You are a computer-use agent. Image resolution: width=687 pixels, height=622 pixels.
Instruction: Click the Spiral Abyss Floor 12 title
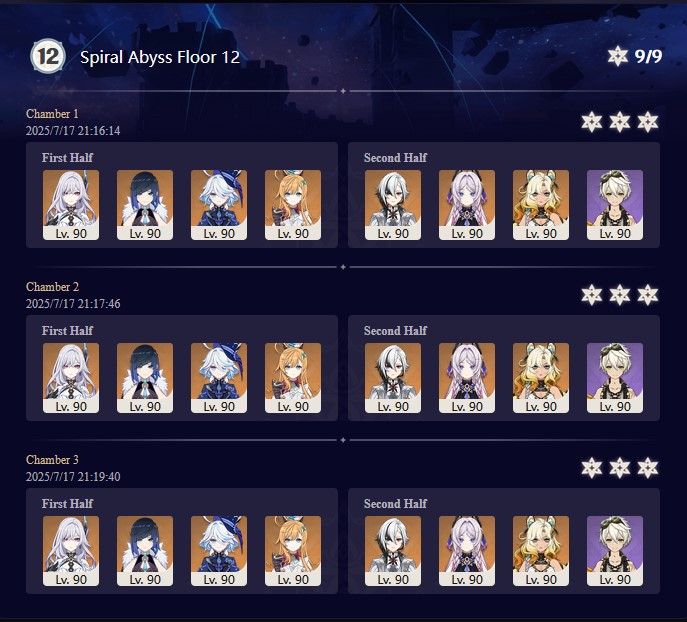click(160, 57)
